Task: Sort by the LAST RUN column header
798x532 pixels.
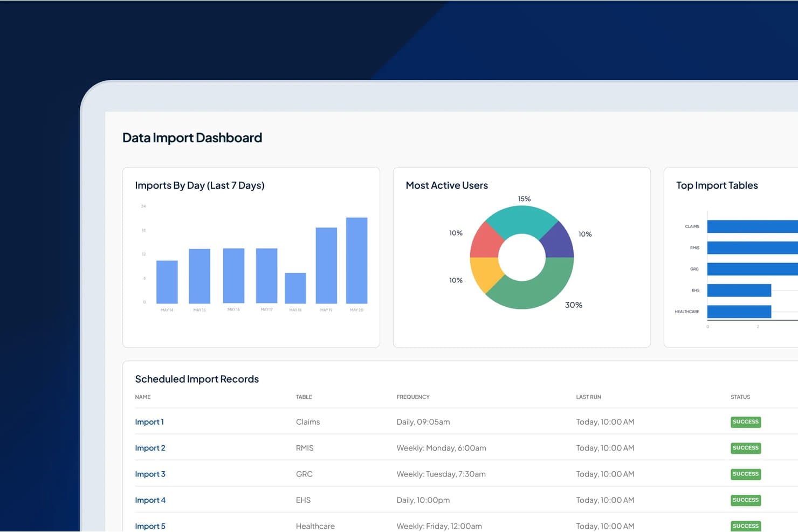Action: (x=588, y=397)
